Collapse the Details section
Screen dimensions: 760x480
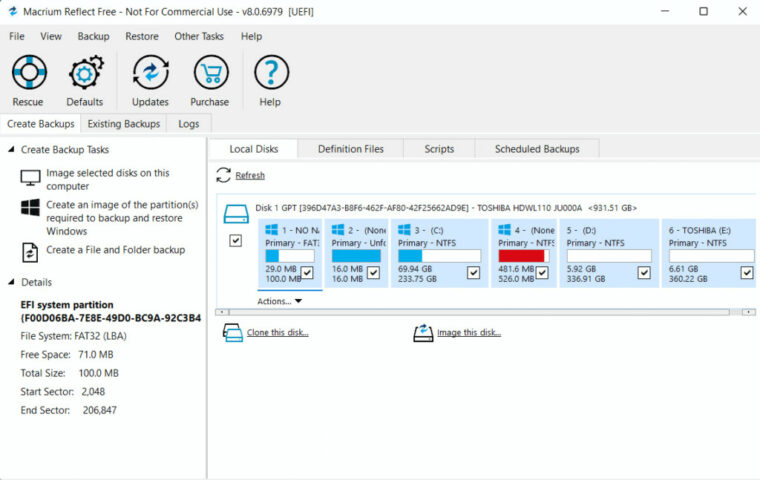pyautogui.click(x=11, y=282)
